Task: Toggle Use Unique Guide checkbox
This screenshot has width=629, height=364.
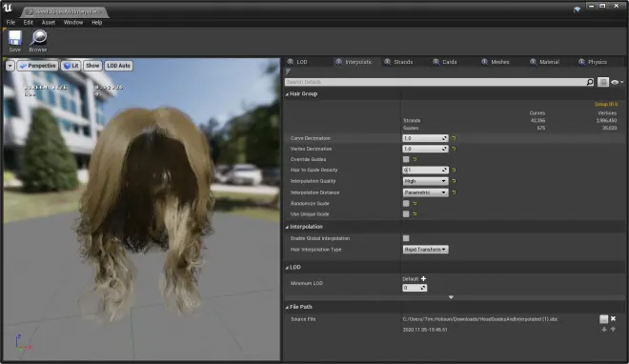Action: click(x=406, y=214)
